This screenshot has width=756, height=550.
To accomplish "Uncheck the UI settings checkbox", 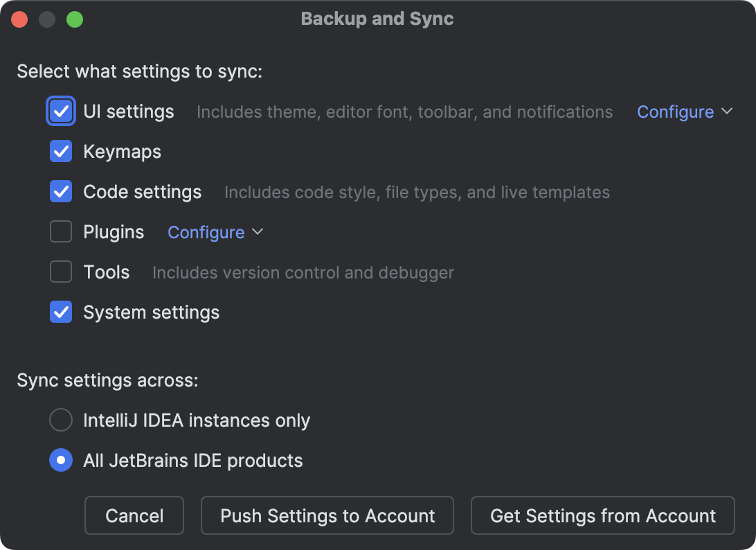I will click(60, 111).
